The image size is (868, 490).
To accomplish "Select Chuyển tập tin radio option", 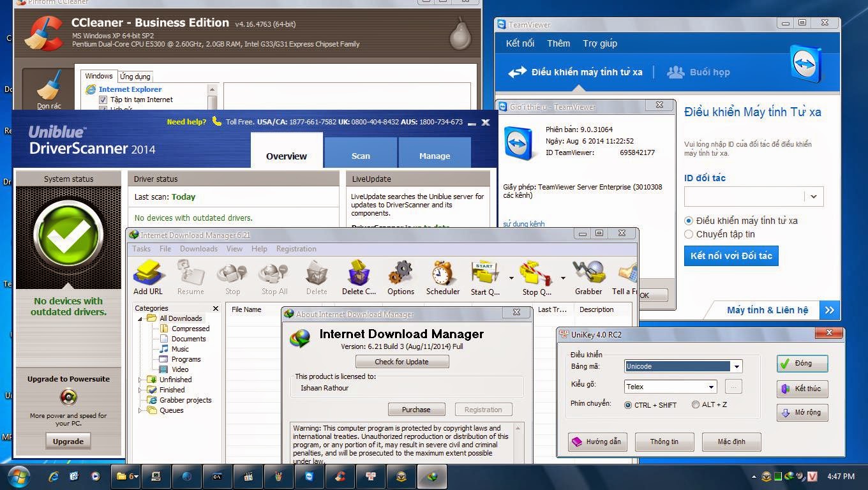I will point(689,234).
